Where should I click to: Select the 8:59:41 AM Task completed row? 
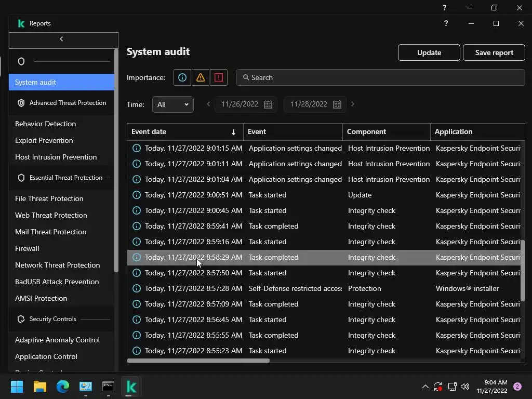click(324, 227)
